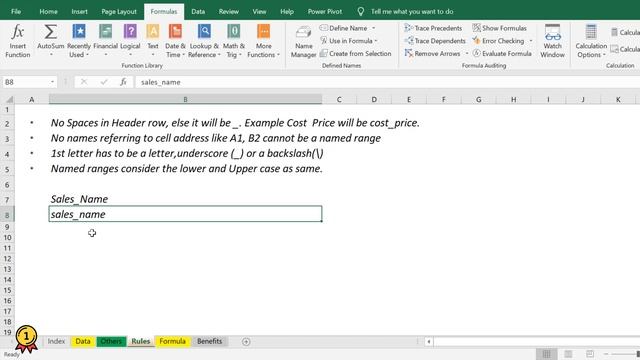Open the Formula sheet tab
The width and height of the screenshot is (640, 360).
click(172, 341)
